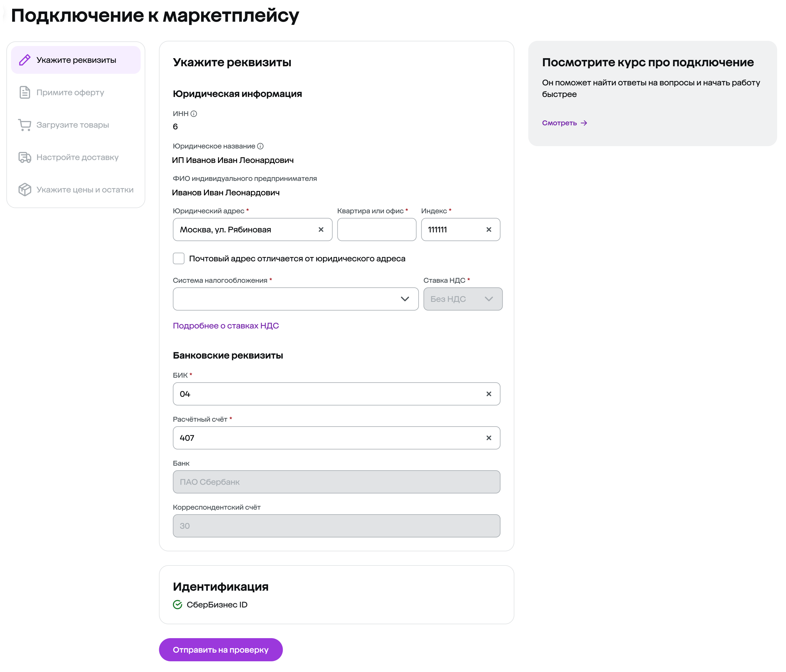Open the Система налогообложения dropdown
Image resolution: width=786 pixels, height=672 pixels.
(295, 299)
